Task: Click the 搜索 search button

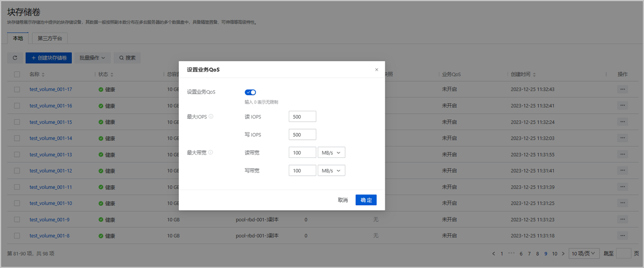Action: click(x=127, y=57)
